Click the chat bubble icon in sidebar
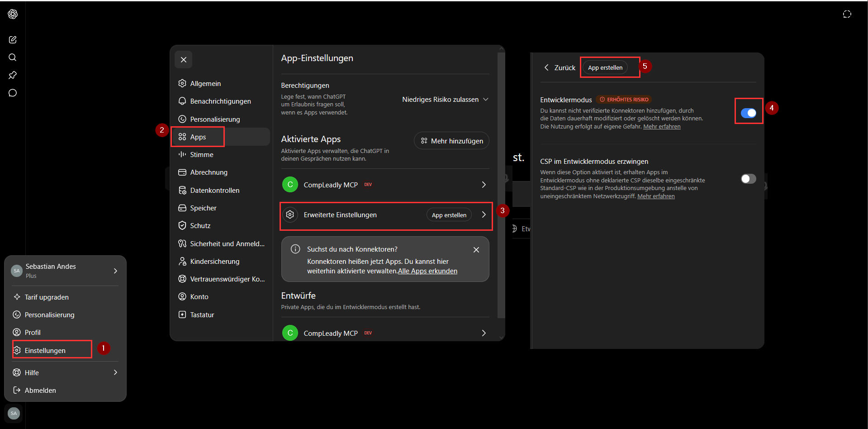The height and width of the screenshot is (429, 868). pos(13,93)
